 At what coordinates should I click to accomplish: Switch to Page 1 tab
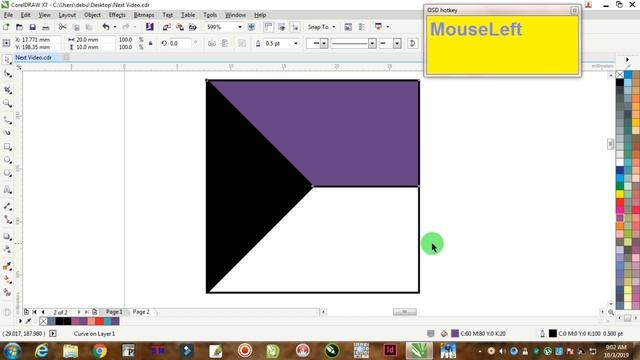[114, 312]
